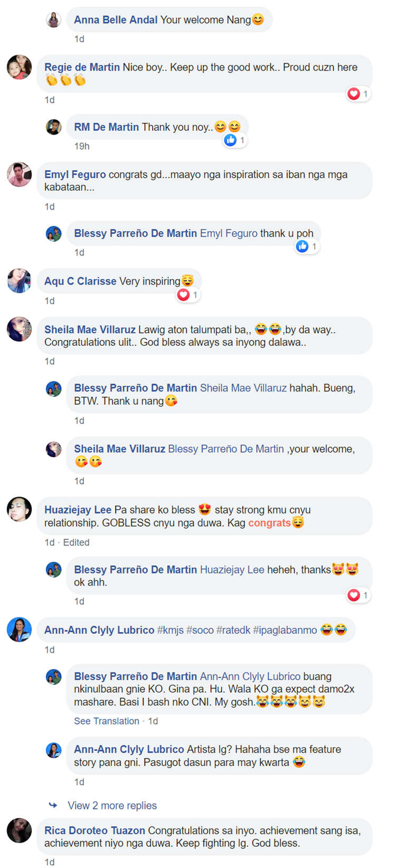Click the Edited label on Huaziejay Lee's comment
Viewport: 396px width, 868px height.
[76, 542]
